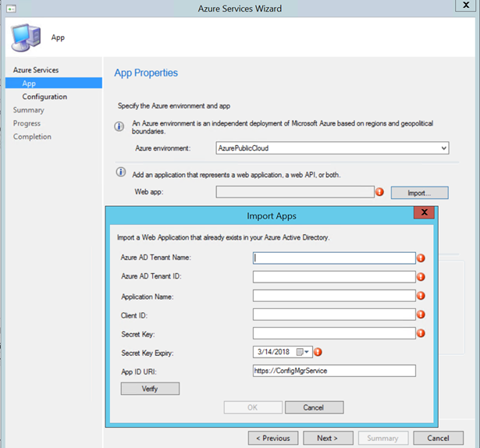Click Cancel in the Import Apps dialog

coord(314,407)
